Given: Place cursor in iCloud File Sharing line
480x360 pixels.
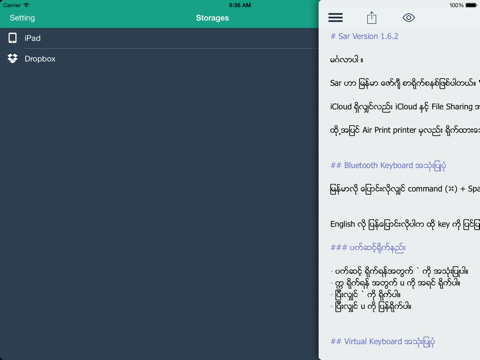Looking at the screenshot, I should pos(405,107).
